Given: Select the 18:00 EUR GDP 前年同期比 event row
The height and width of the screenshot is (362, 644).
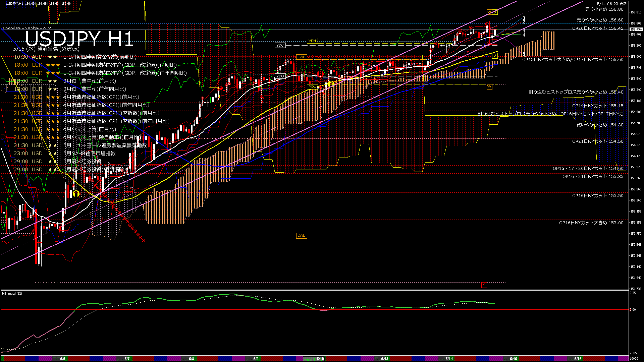Looking at the screenshot, I should tap(100, 73).
